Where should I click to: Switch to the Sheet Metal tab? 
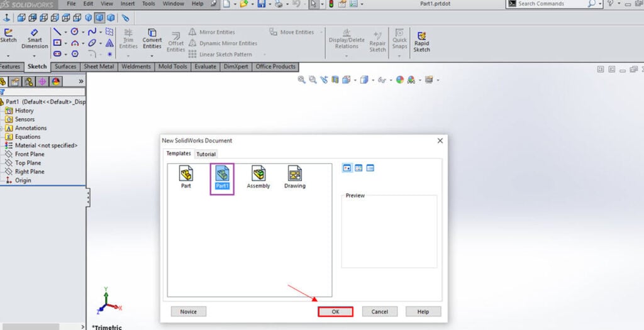coord(99,67)
